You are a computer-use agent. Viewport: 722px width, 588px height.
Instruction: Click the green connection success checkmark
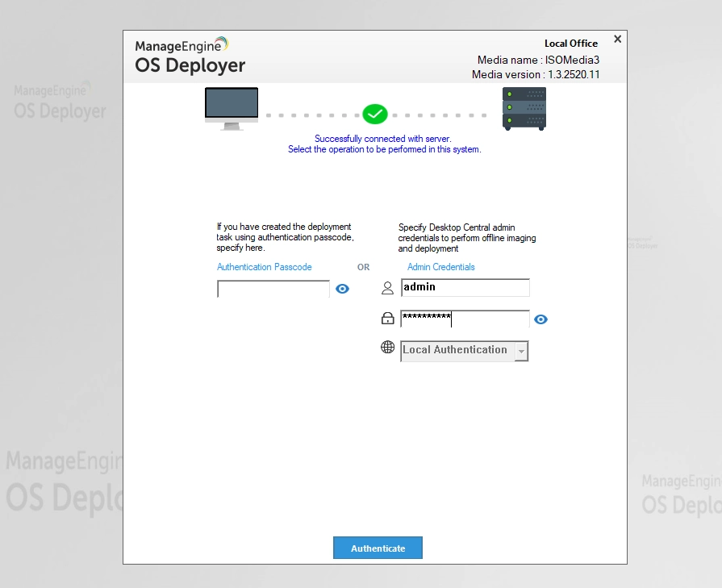pyautogui.click(x=375, y=115)
